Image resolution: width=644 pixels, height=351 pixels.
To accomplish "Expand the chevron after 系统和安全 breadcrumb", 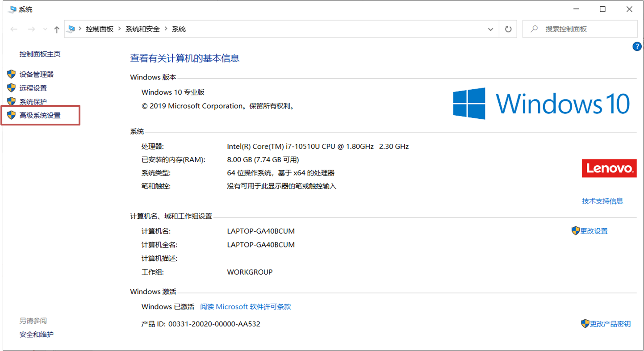I will (166, 29).
